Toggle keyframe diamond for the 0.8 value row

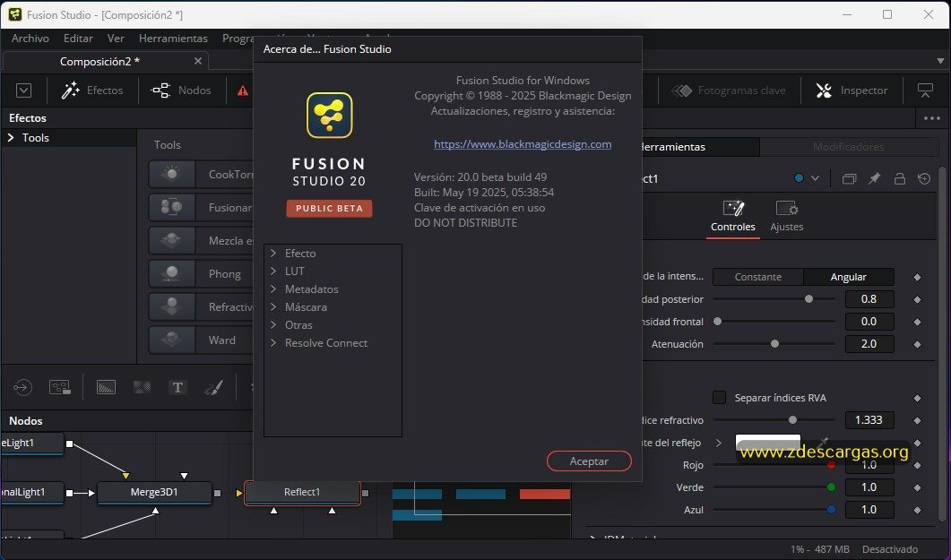coord(917,299)
